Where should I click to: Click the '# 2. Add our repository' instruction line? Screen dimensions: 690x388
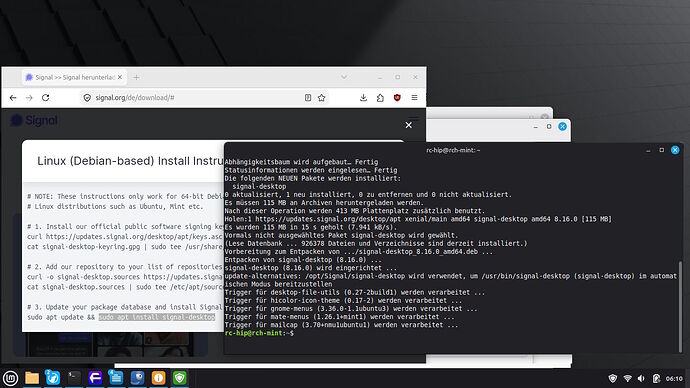pos(125,267)
